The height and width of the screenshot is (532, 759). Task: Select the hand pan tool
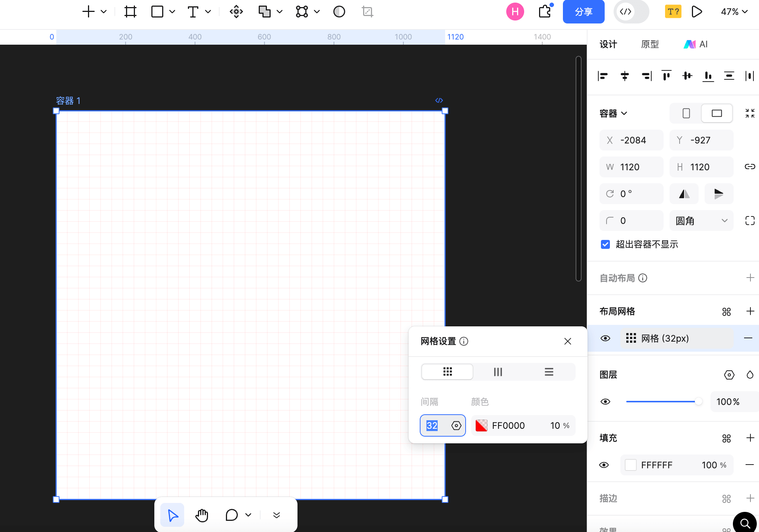(202, 515)
